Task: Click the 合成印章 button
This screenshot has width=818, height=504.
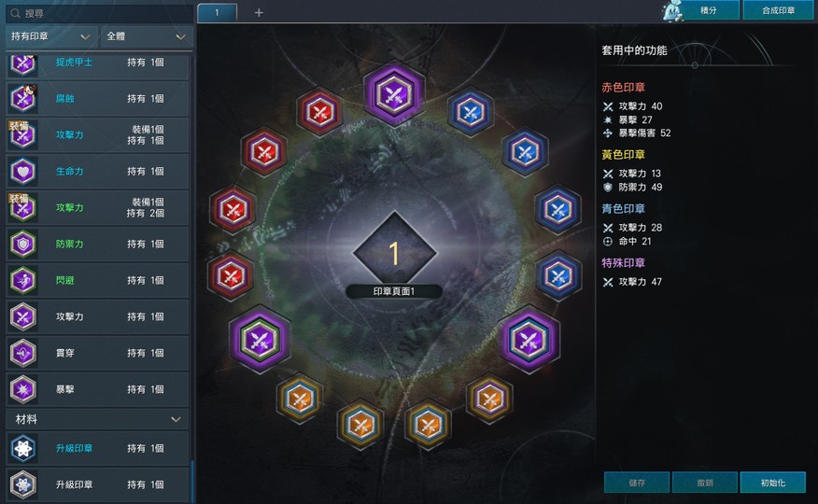Action: [779, 10]
